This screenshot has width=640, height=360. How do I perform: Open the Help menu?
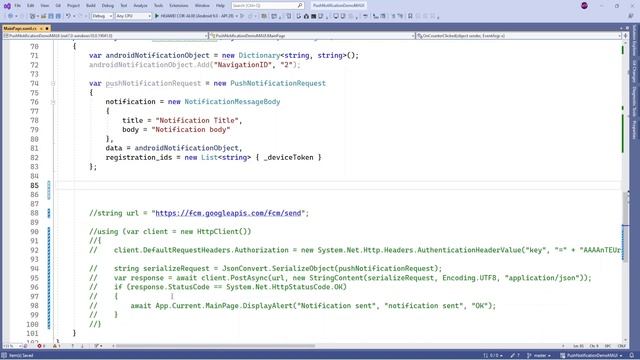click(x=220, y=6)
